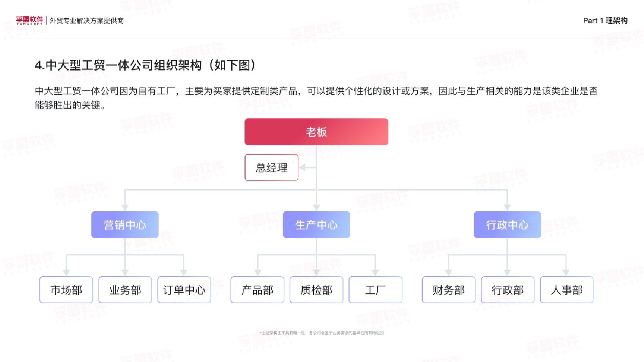The image size is (644, 362).
Task: Select the 行政中心 node
Action: click(507, 225)
